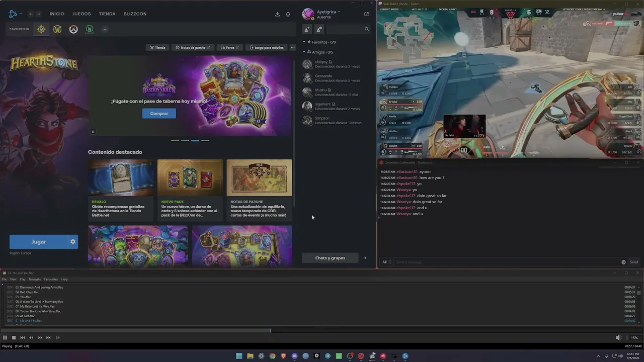Open the friend management settings icon

319,29
